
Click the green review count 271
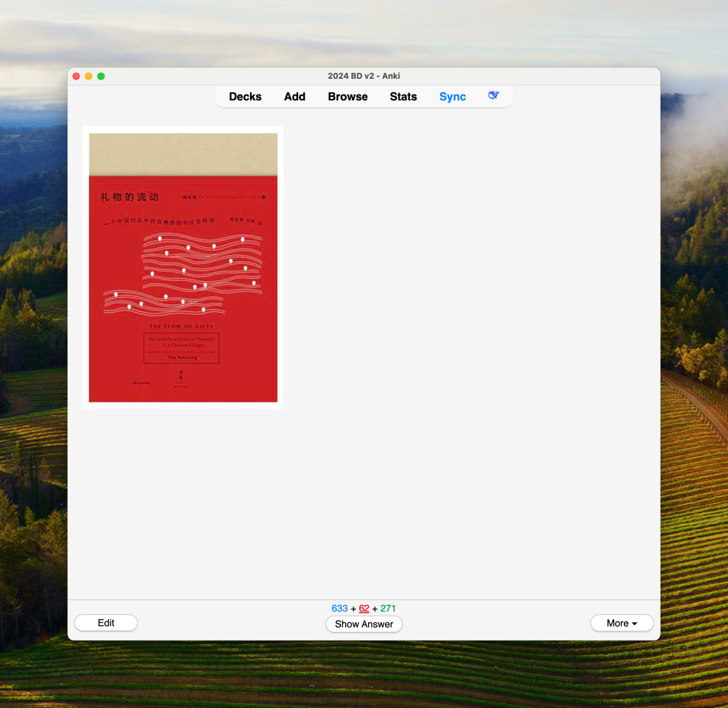click(x=388, y=609)
